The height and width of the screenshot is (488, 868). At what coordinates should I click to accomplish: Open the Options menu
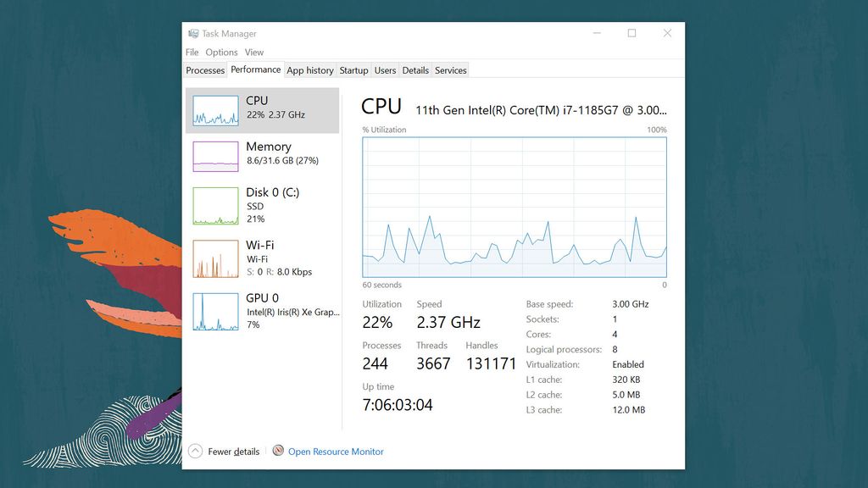coord(220,52)
